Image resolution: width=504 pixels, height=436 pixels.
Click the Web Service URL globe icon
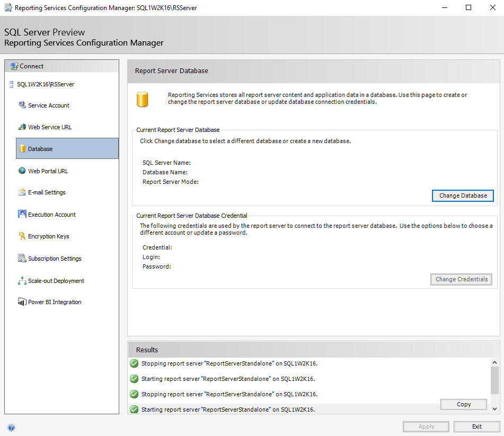pyautogui.click(x=22, y=127)
